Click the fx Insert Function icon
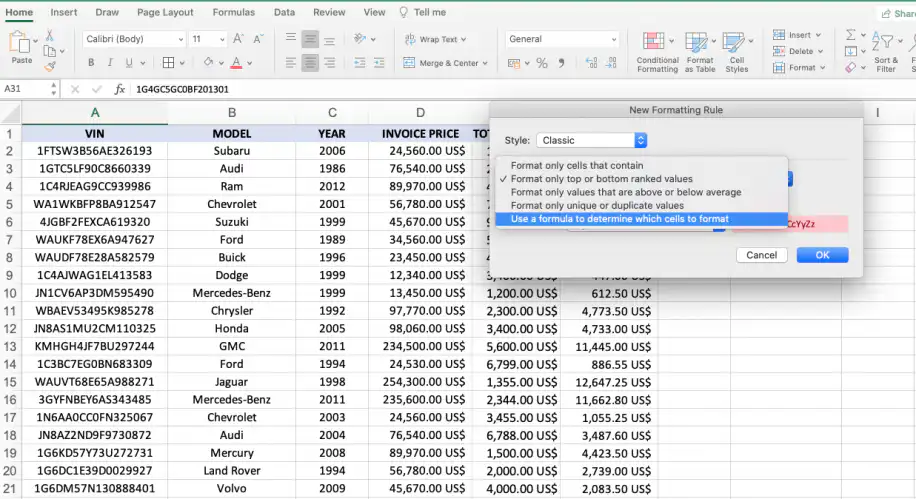 point(119,89)
